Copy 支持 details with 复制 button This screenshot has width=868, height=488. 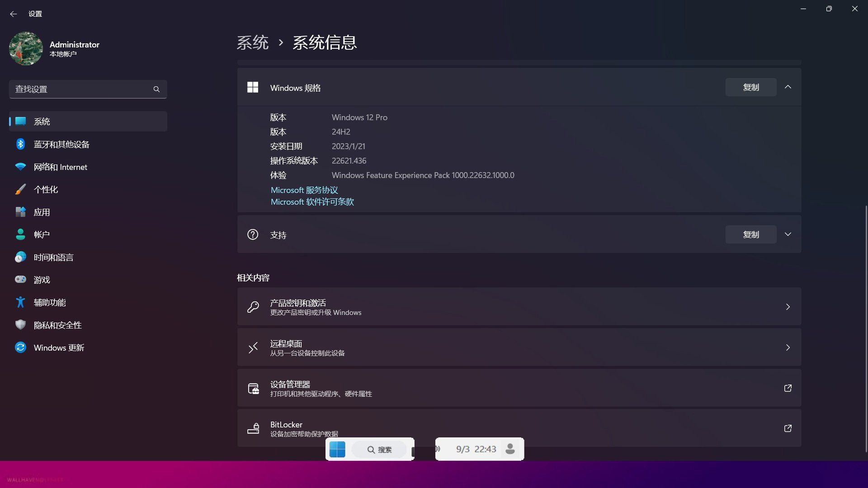click(x=751, y=235)
